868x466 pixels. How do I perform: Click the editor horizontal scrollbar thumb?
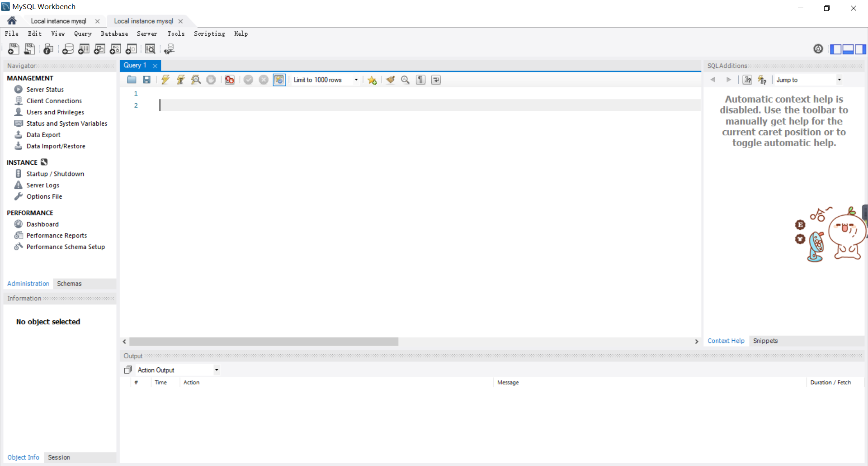[264, 342]
